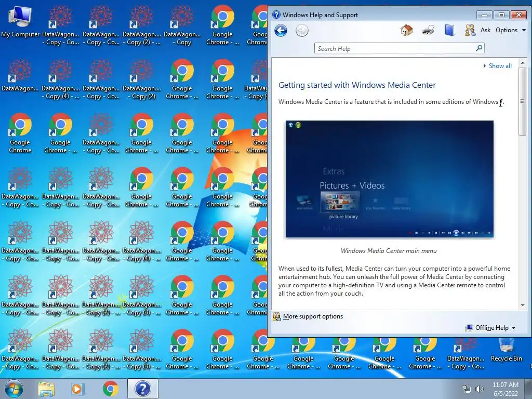Open the clock showing 11:07 AM
532x399 pixels.
506,389
